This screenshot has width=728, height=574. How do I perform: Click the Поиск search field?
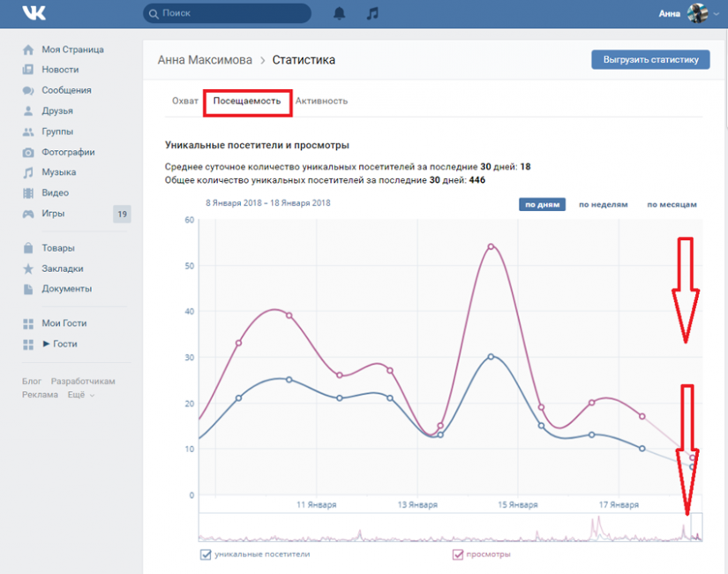(x=227, y=13)
